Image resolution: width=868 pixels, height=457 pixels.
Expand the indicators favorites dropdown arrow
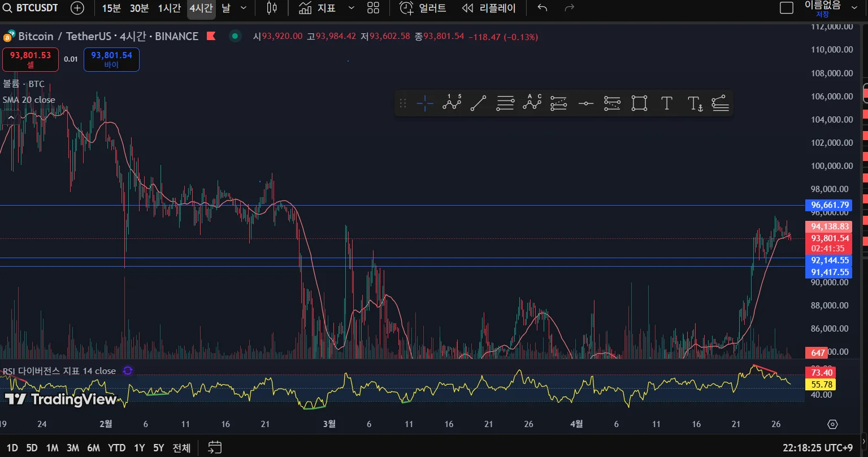351,8
